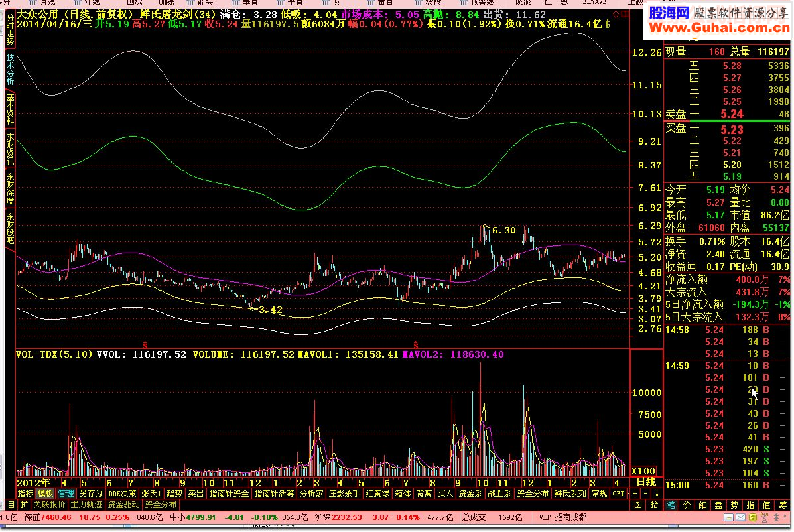Select the 背离 template

[x=425, y=493]
